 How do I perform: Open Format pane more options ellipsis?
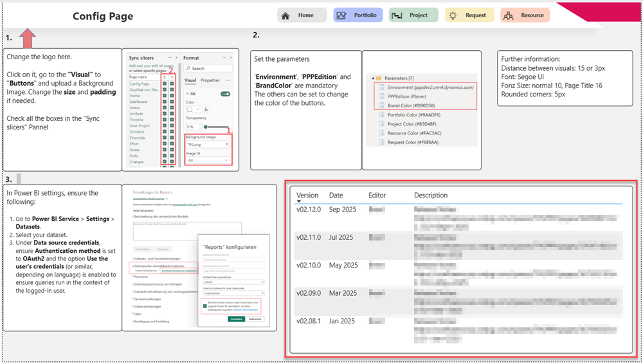[224, 57]
